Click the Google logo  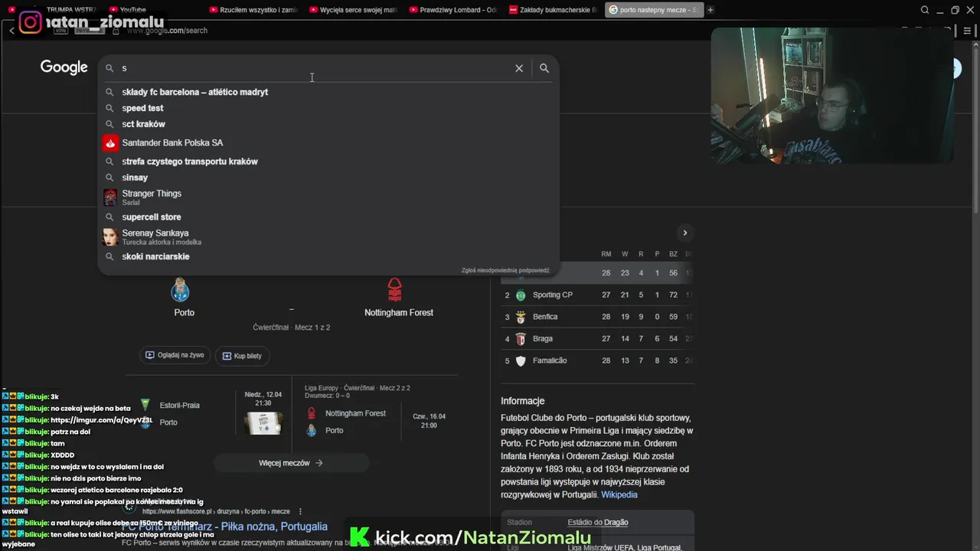tap(64, 67)
